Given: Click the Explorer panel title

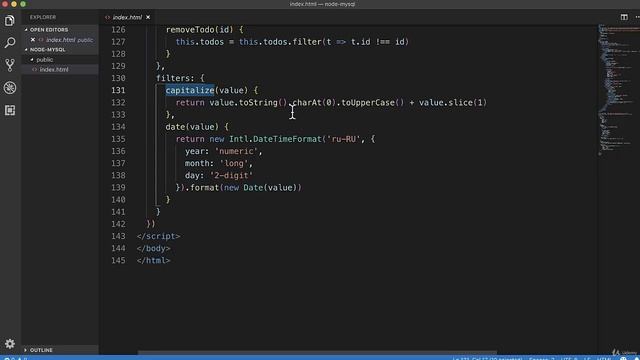Looking at the screenshot, I should click(x=43, y=17).
